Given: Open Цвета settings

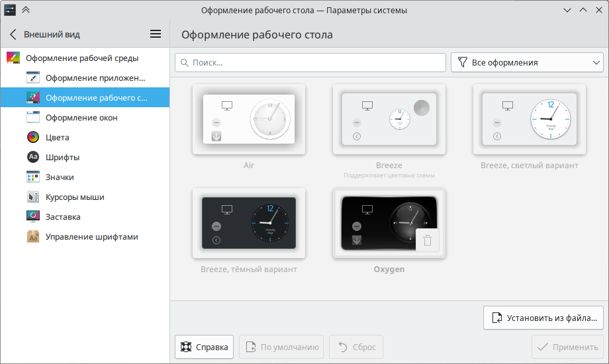Looking at the screenshot, I should coord(85,137).
